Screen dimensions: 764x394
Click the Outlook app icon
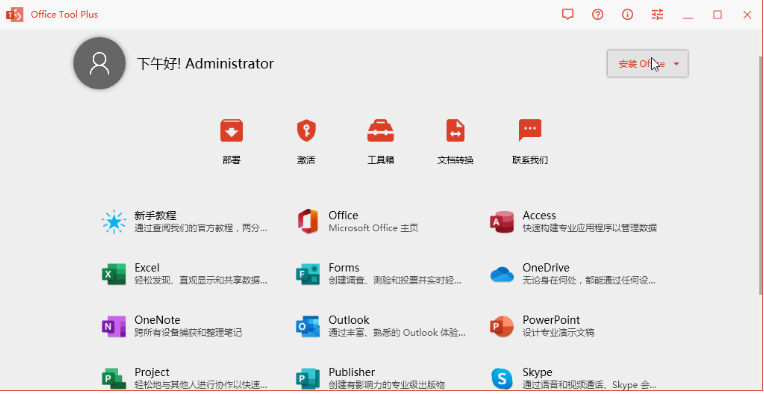click(308, 326)
